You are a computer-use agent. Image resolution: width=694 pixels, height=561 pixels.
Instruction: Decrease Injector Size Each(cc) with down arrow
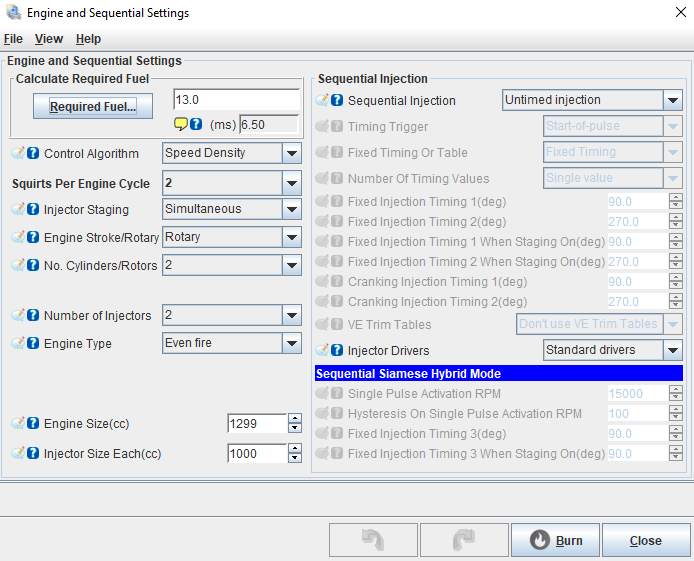[295, 458]
